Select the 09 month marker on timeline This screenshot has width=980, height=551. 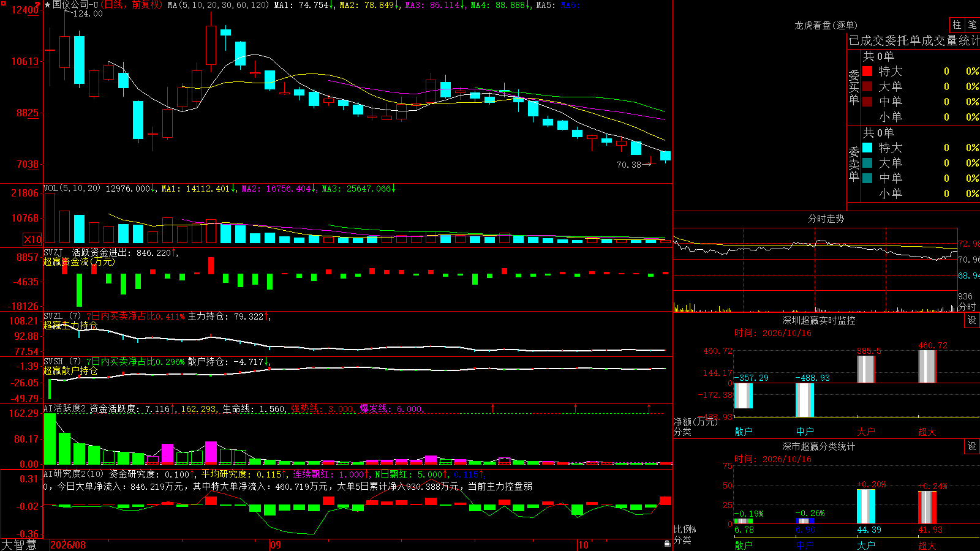(x=276, y=545)
